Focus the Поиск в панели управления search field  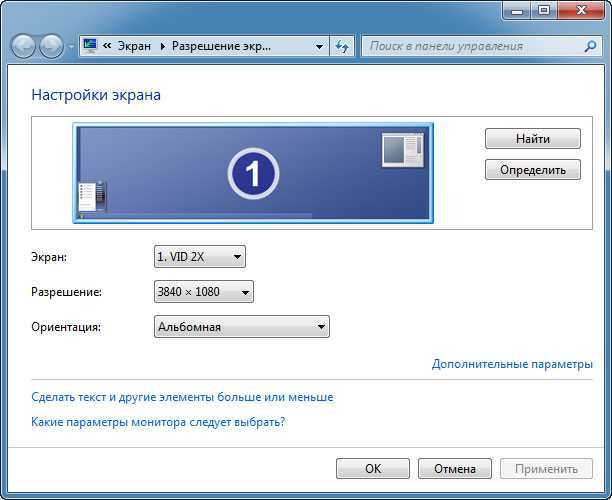[482, 46]
